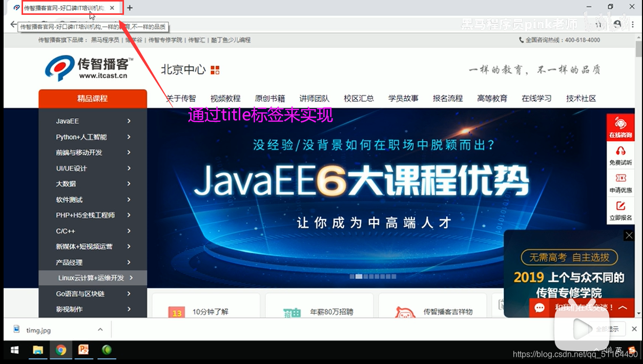Open PowerPoint from taskbar
Image resolution: width=643 pixels, height=364 pixels.
(x=84, y=350)
